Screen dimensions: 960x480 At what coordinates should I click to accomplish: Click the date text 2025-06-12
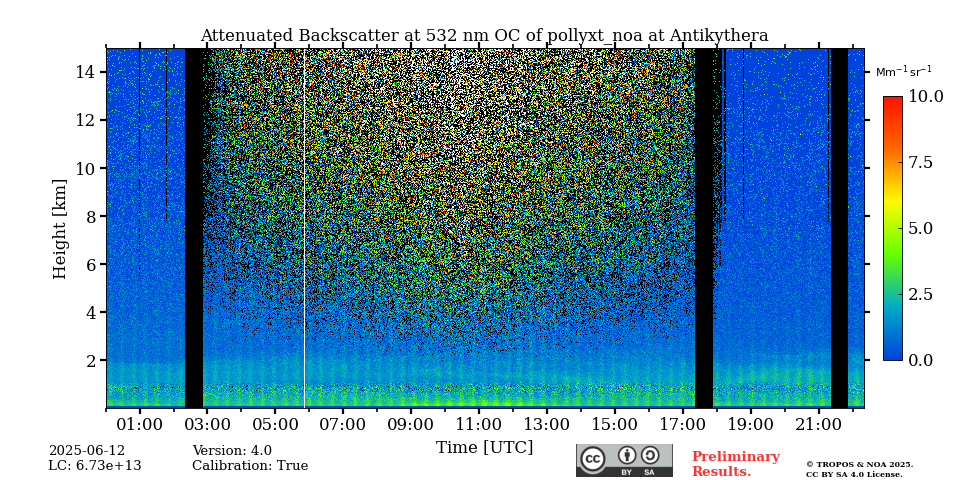pos(86,451)
